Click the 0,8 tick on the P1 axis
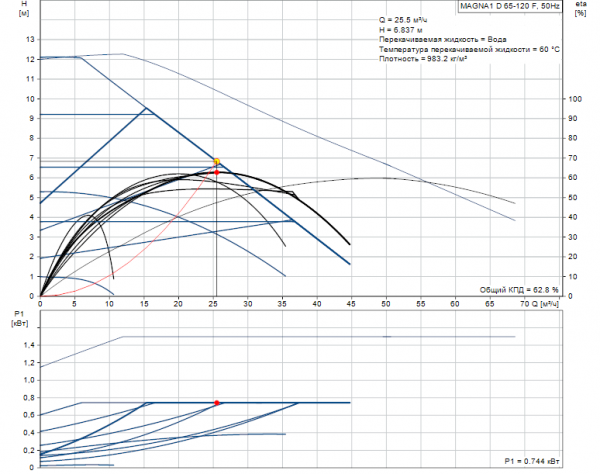 29,398
